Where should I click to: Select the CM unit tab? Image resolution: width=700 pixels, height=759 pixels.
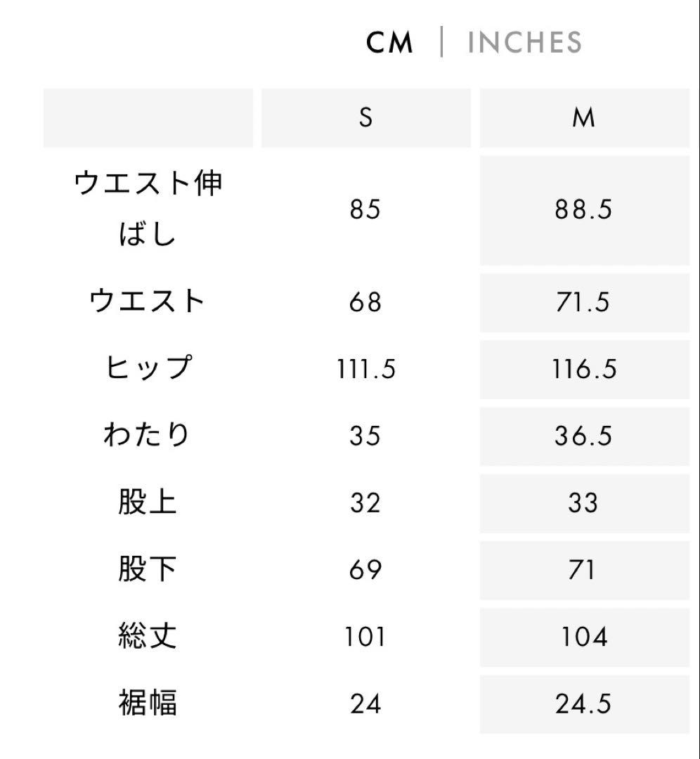[390, 43]
